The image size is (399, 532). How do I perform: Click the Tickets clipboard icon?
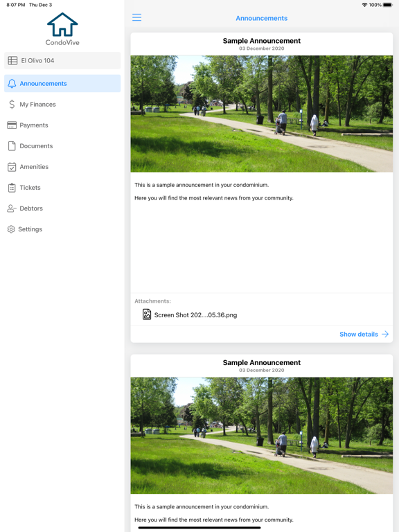coord(12,188)
